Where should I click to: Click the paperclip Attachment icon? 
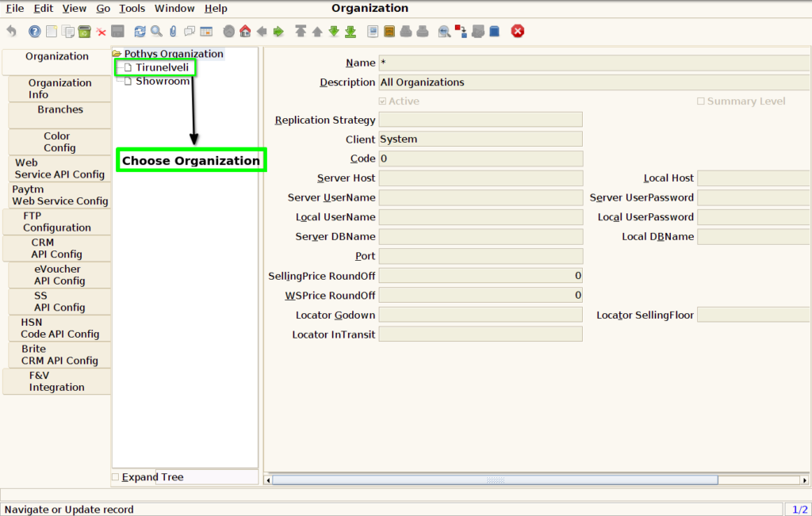pos(173,32)
